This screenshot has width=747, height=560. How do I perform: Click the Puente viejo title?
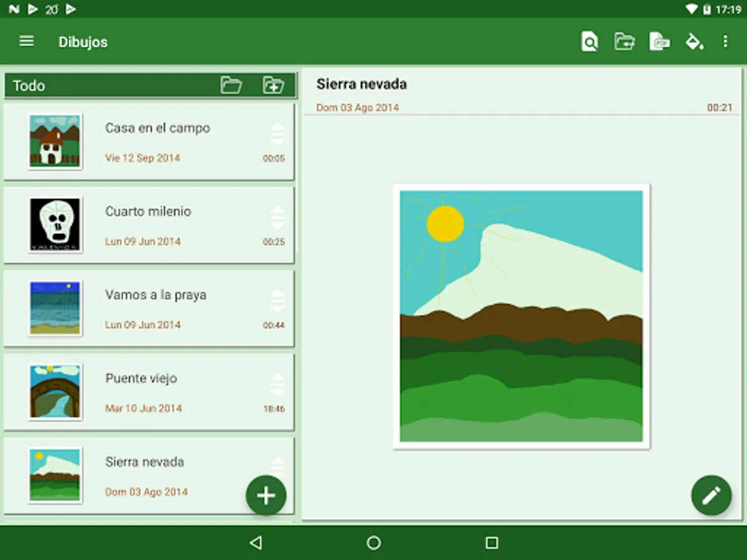click(141, 378)
